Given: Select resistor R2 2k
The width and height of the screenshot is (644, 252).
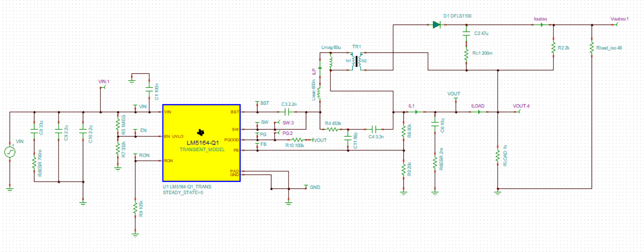Looking at the screenshot, I should pyautogui.click(x=553, y=47).
